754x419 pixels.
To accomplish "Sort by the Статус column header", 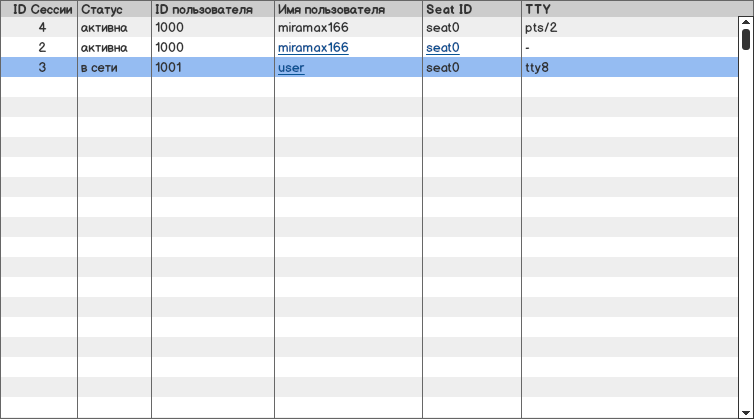I will pyautogui.click(x=114, y=9).
